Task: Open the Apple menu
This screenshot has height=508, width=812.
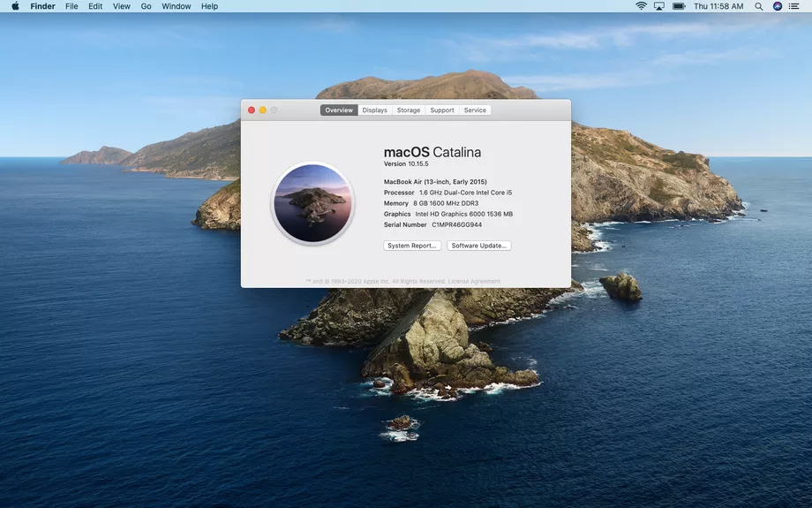Action: point(15,6)
